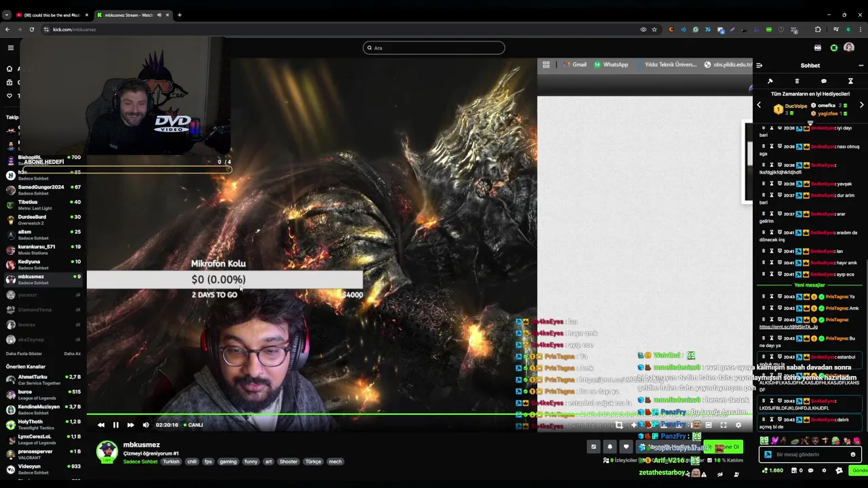Click the green Kick circle icon in header
Screen dimensions: 868x488
point(834,48)
